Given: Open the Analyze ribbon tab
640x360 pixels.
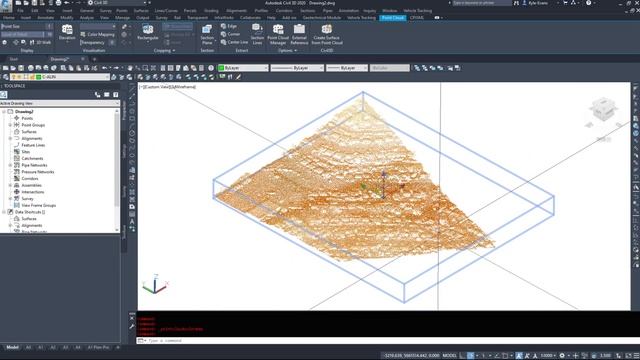Looking at the screenshot, I should [x=86, y=18].
